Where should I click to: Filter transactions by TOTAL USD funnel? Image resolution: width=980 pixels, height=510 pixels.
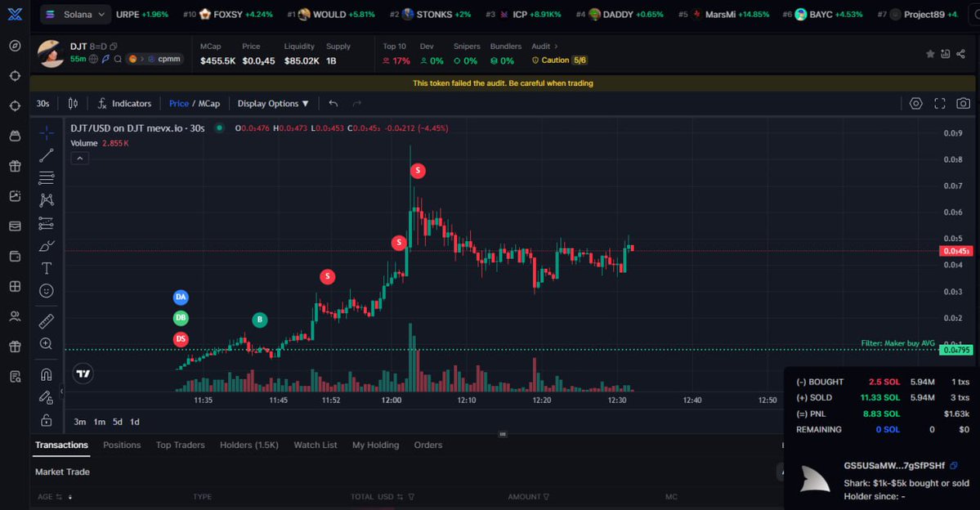pyautogui.click(x=411, y=497)
